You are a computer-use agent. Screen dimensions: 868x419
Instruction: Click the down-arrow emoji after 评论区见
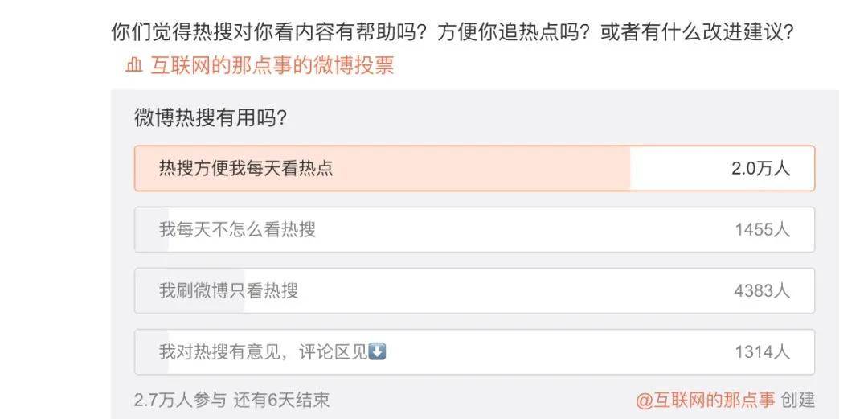tap(378, 351)
